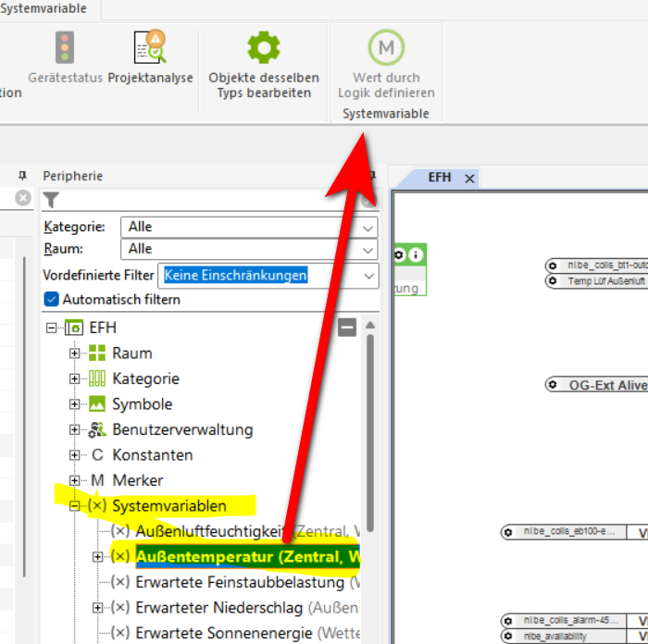Screen dimensions: 648x644
Task: Expand the Erwarteter Niederschlag node
Action: coord(98,608)
